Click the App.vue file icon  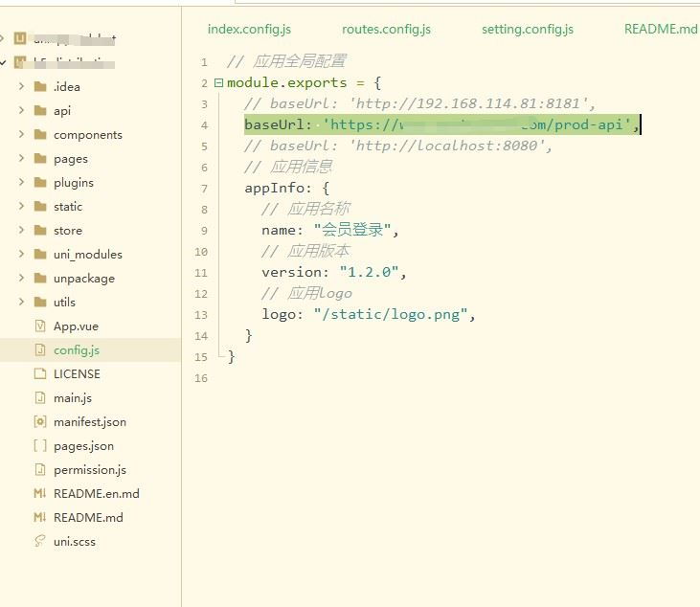[x=40, y=326]
